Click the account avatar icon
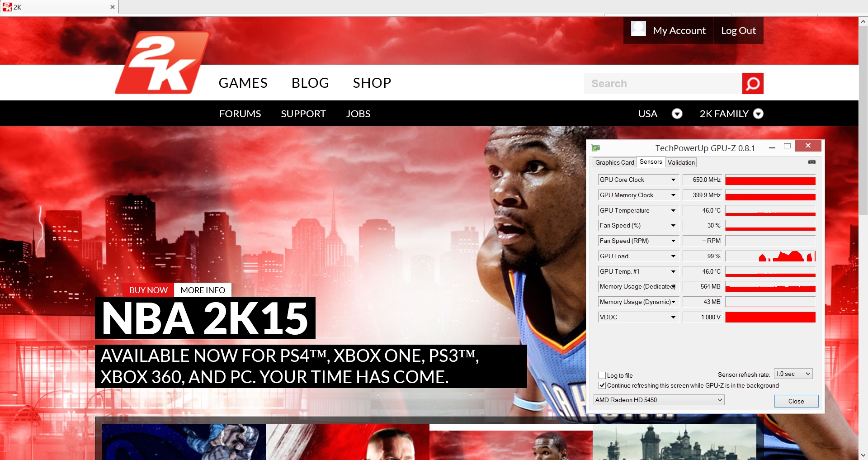 click(x=638, y=29)
